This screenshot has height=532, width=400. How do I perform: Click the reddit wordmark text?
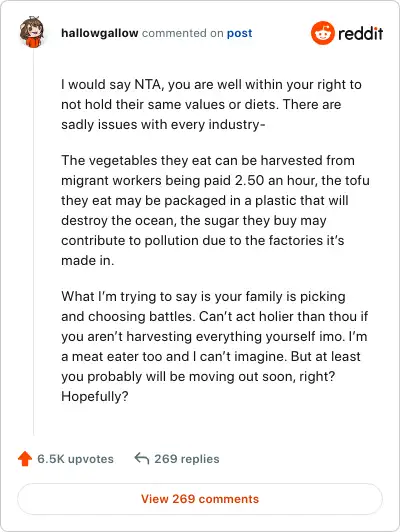tap(361, 33)
